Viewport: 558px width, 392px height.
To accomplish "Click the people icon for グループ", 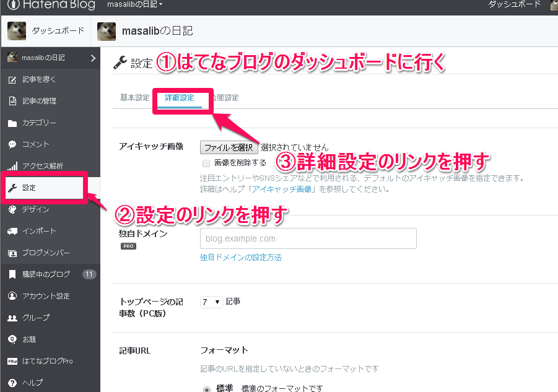I will click(x=12, y=318).
